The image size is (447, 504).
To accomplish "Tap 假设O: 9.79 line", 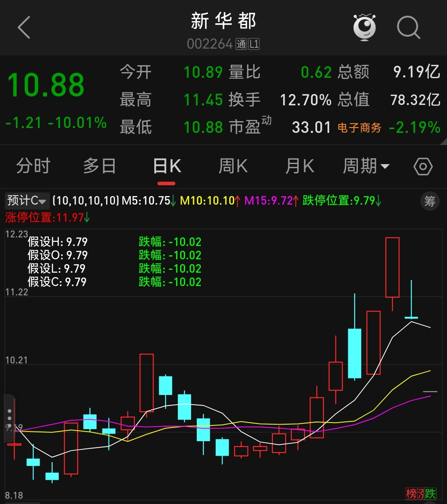I will [57, 255].
